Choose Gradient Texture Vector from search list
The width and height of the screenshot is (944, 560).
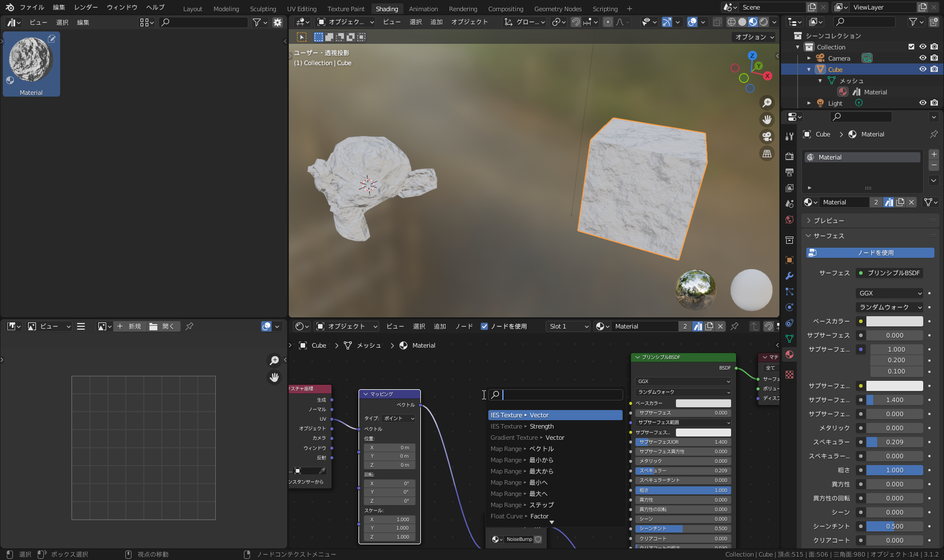(x=527, y=438)
